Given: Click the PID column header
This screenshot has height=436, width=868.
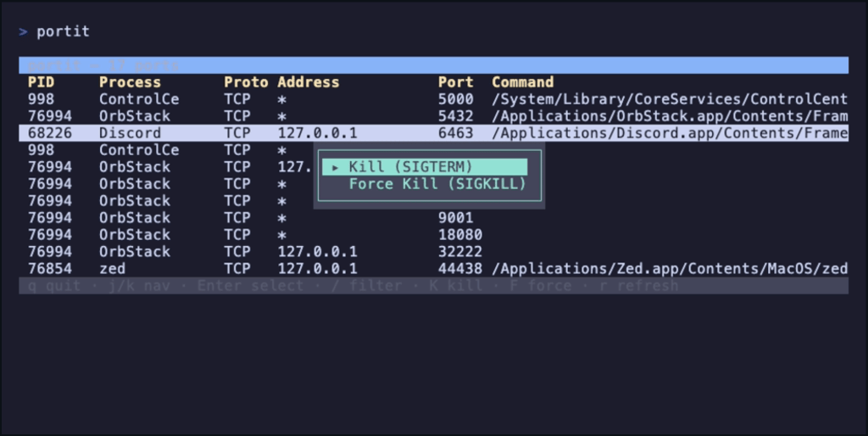Looking at the screenshot, I should [41, 82].
